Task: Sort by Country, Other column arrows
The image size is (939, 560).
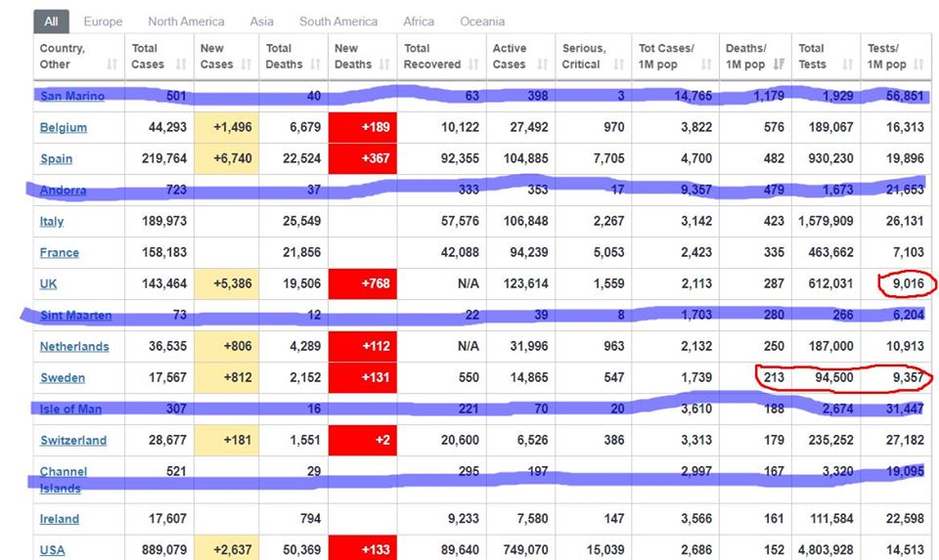Action: point(112,65)
